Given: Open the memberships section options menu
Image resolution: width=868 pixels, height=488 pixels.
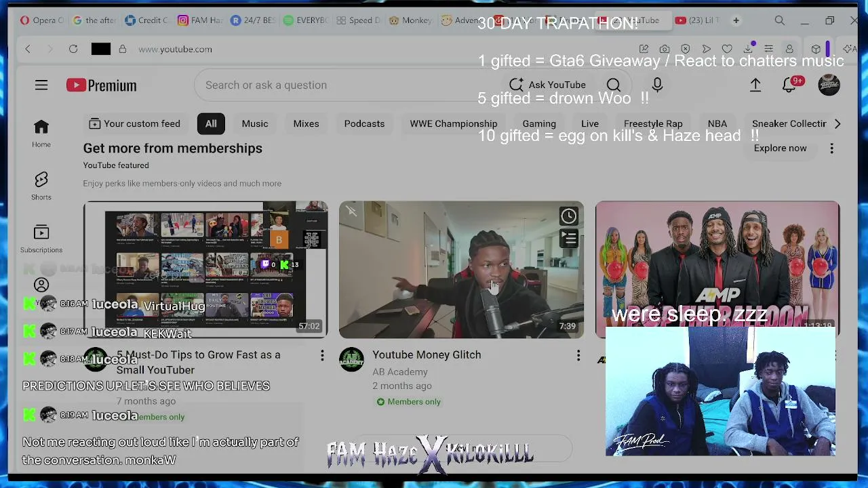Looking at the screenshot, I should (832, 148).
